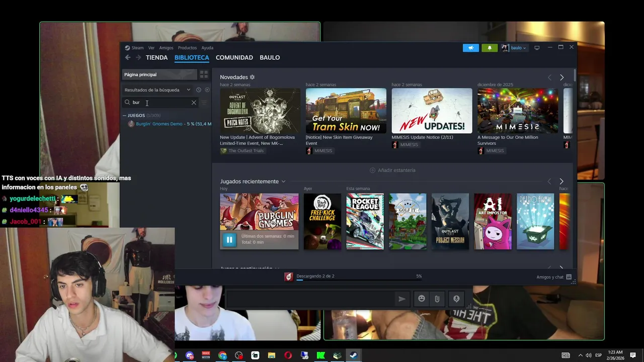Open the Steam menu
The height and width of the screenshot is (362, 644).
[134, 48]
